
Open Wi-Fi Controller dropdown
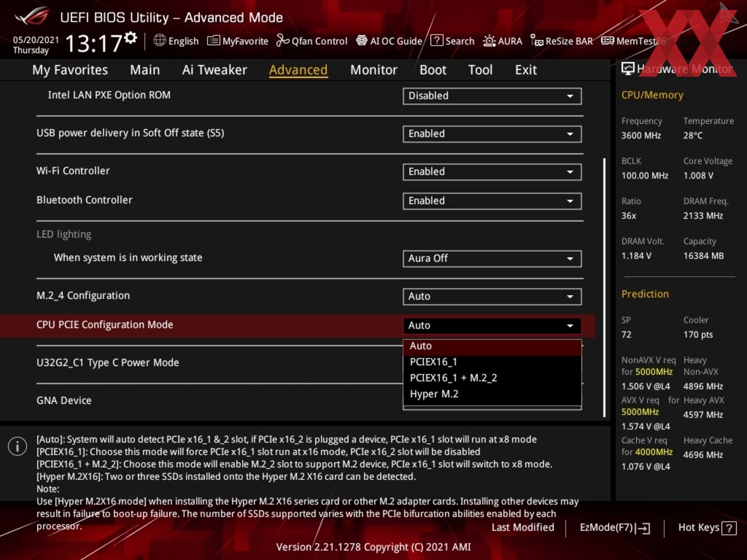(492, 172)
